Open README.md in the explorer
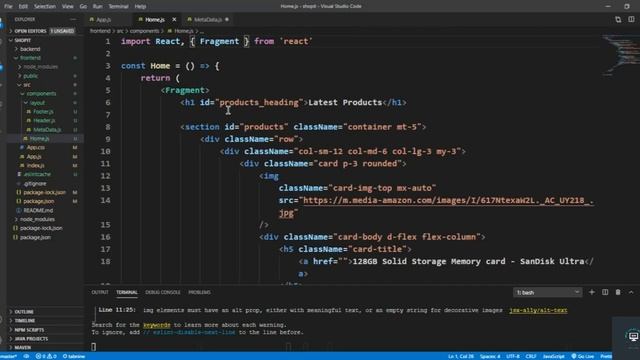This screenshot has height=360, width=640. (38, 211)
